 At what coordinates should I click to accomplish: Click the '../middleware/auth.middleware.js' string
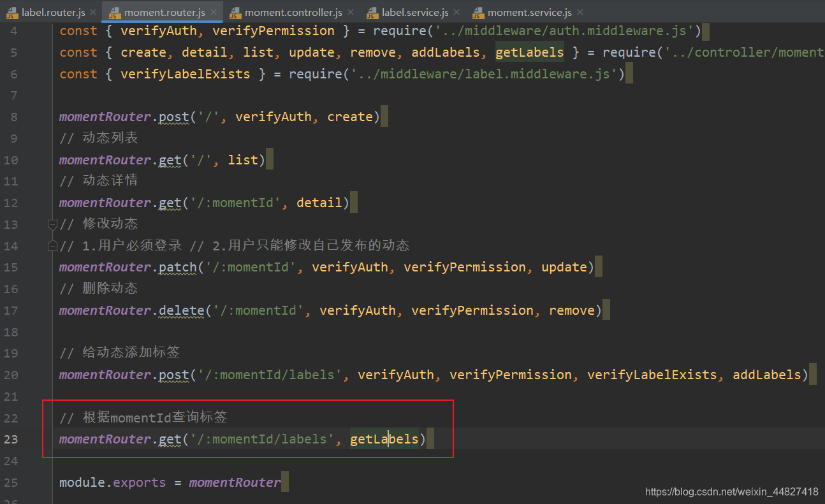[564, 31]
